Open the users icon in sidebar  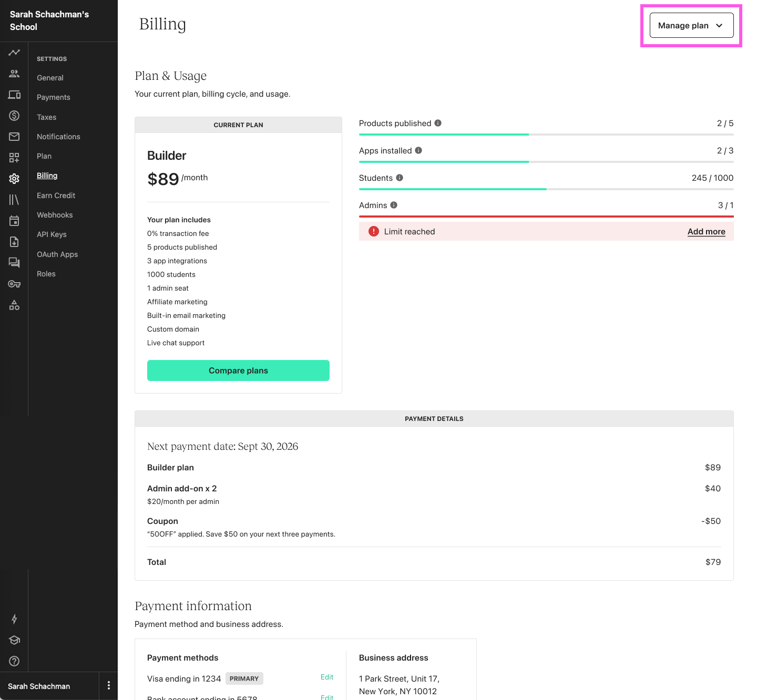[x=14, y=74]
